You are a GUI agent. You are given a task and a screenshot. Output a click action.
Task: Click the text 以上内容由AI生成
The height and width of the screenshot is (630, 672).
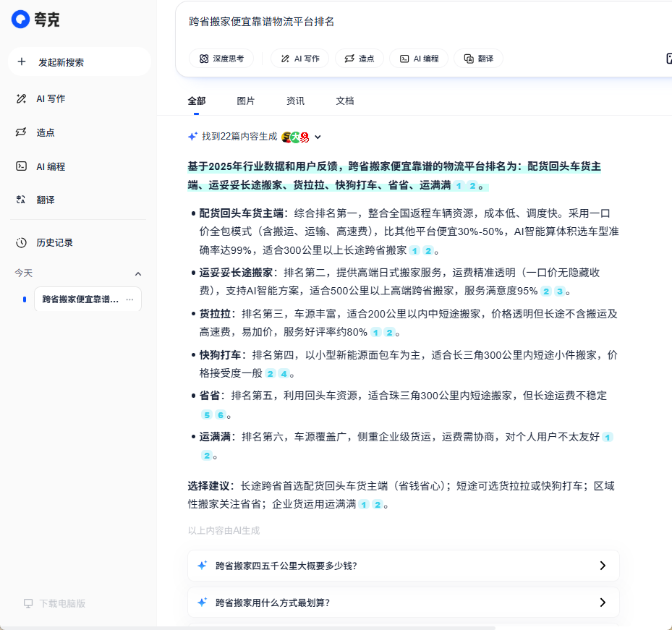(224, 531)
